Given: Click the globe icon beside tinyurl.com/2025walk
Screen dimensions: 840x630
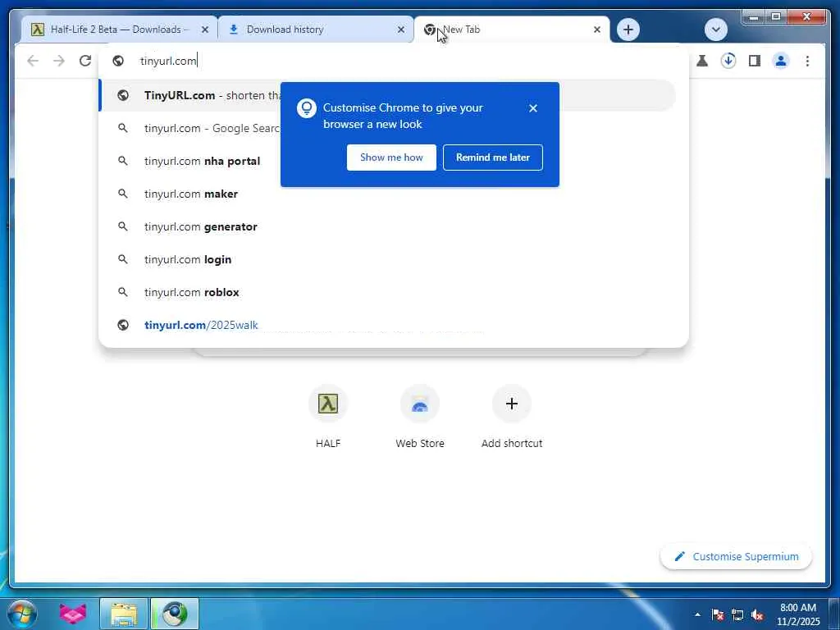Looking at the screenshot, I should pos(123,325).
